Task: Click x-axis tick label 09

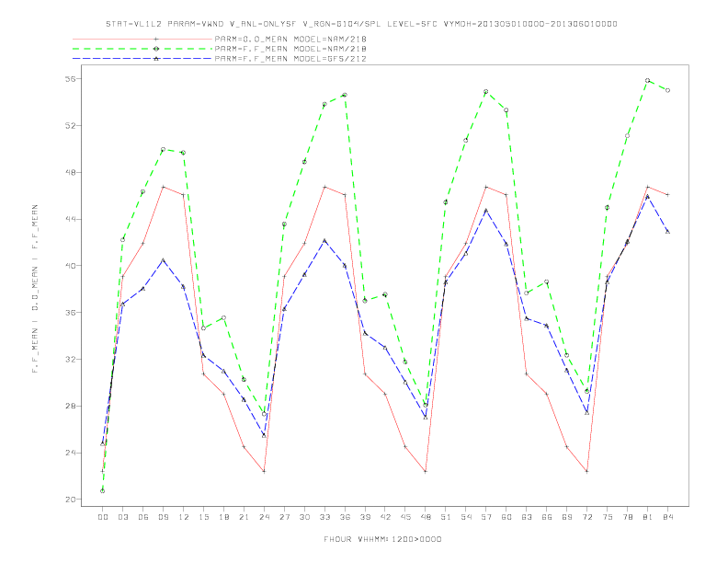Action: (x=163, y=517)
